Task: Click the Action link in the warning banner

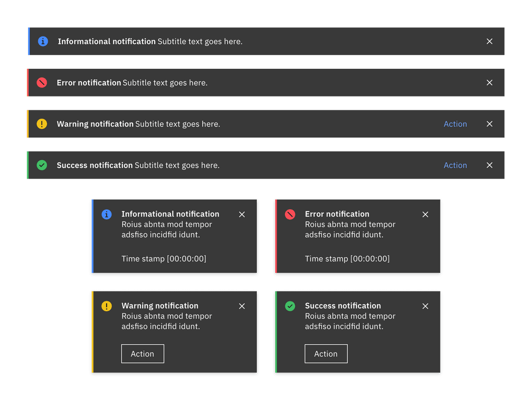Action: (x=455, y=124)
